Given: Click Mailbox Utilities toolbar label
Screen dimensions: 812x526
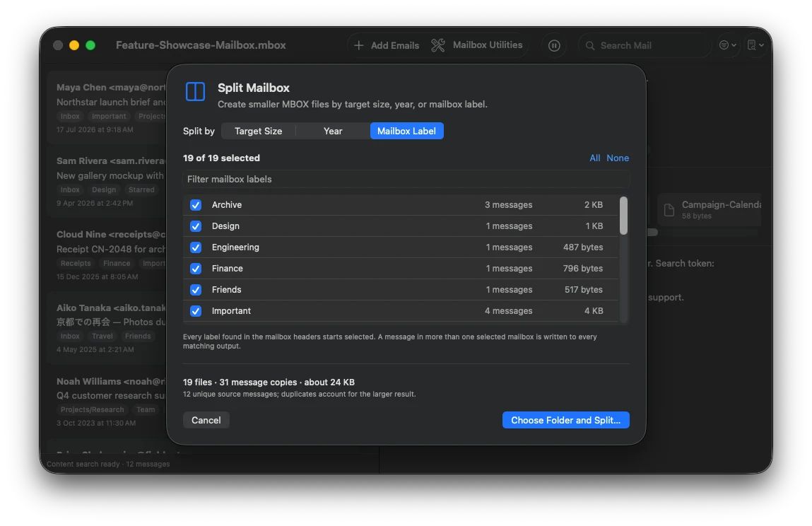Looking at the screenshot, I should (488, 45).
